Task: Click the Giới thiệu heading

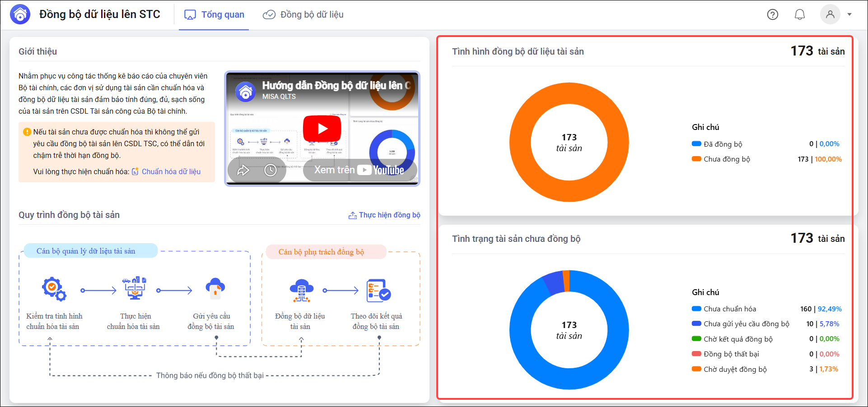Action: 37,51
